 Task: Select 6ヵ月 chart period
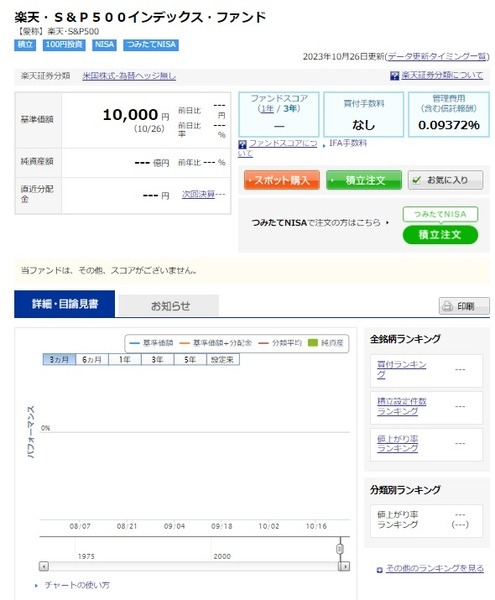pos(92,360)
